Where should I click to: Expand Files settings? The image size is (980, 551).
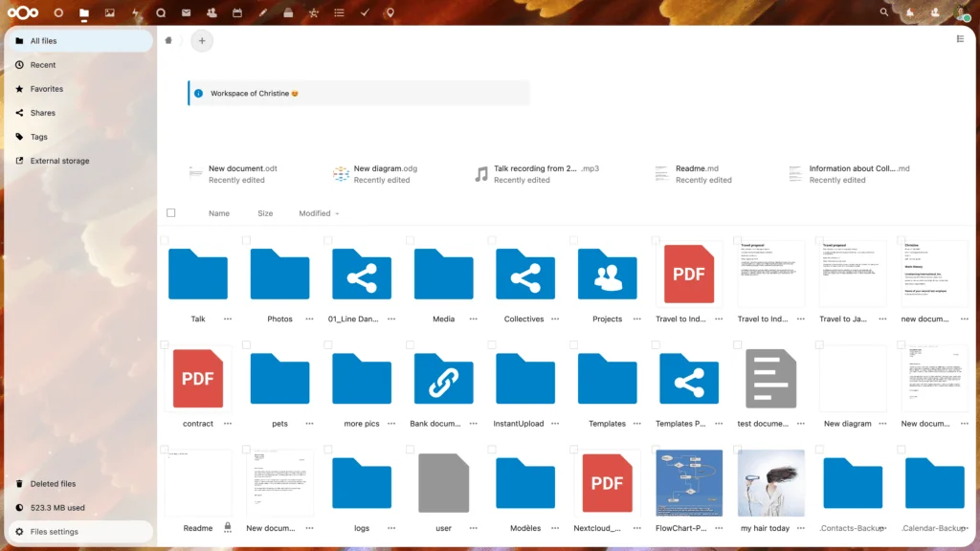(x=80, y=532)
